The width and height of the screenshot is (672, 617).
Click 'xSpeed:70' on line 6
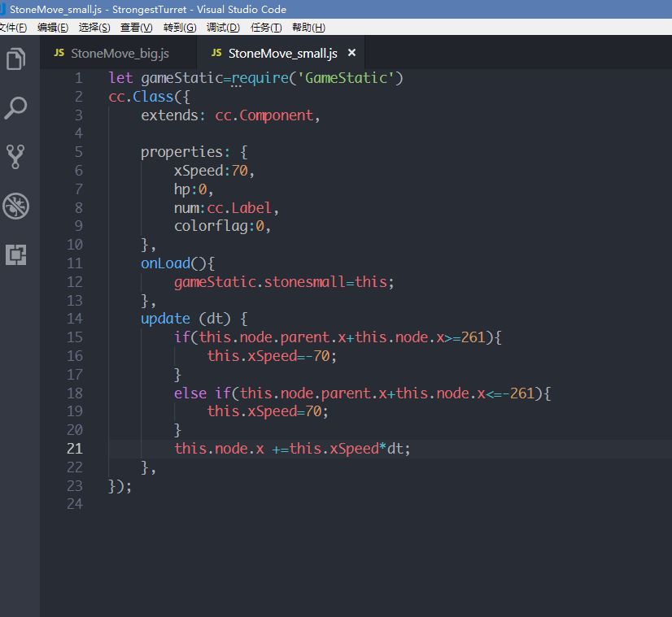[x=211, y=171]
